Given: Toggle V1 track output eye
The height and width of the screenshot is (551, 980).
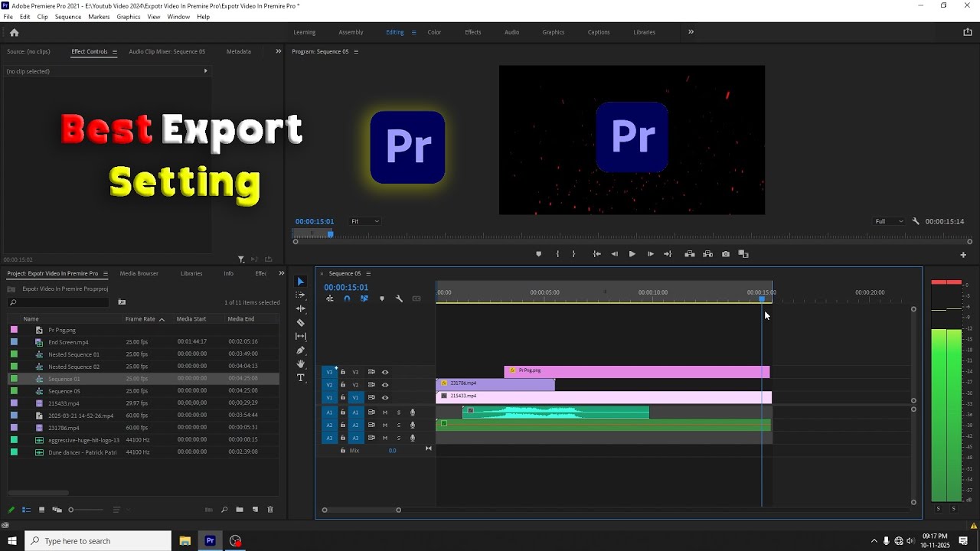Looking at the screenshot, I should tap(385, 397).
